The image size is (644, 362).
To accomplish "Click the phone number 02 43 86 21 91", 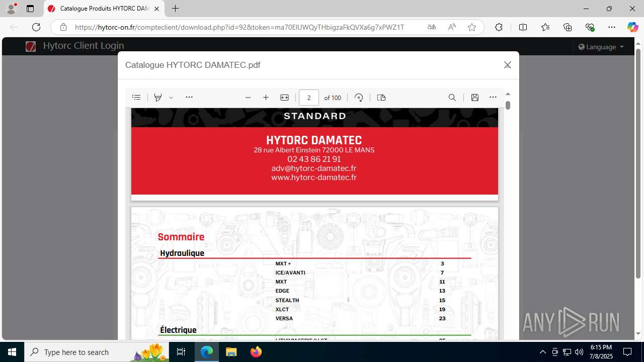I will click(x=314, y=159).
